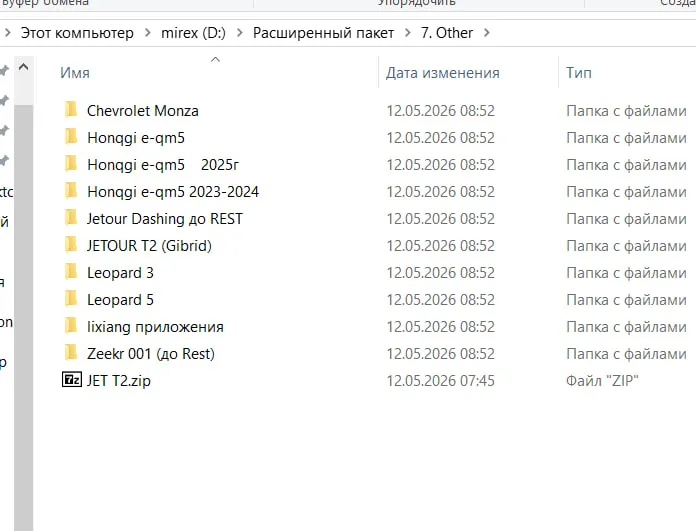Select Honqgi e-qm5 2023-2024 folder name
696x531 pixels.
click(x=173, y=192)
